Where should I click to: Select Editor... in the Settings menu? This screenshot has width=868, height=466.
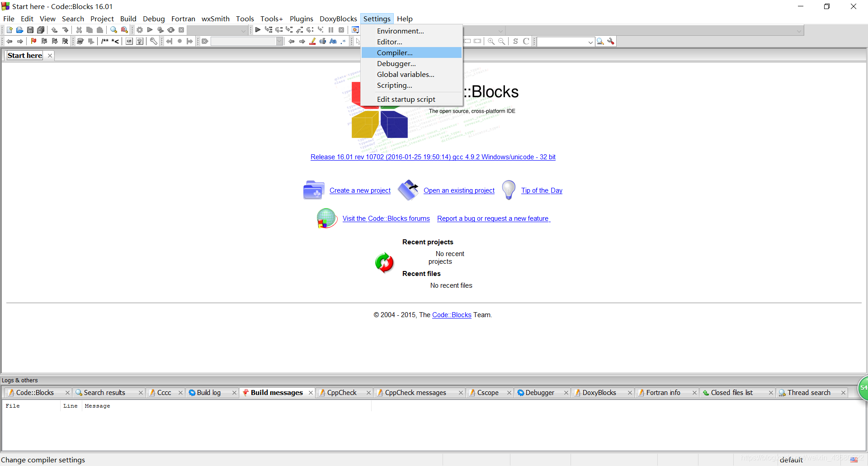pyautogui.click(x=412, y=42)
